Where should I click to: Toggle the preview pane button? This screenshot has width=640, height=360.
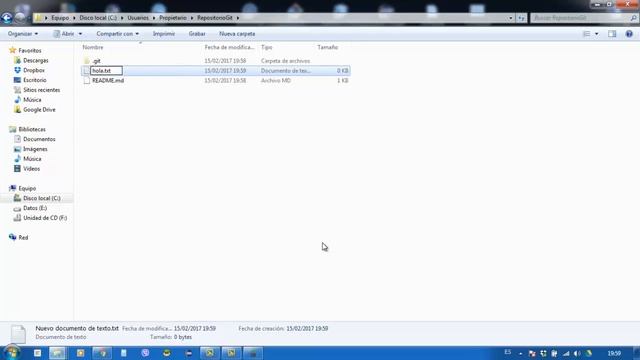[612, 34]
